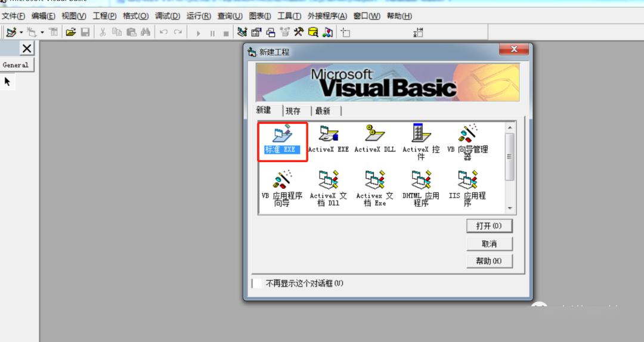Open the 工具(T) menu
The image size is (644, 342).
tap(289, 16)
